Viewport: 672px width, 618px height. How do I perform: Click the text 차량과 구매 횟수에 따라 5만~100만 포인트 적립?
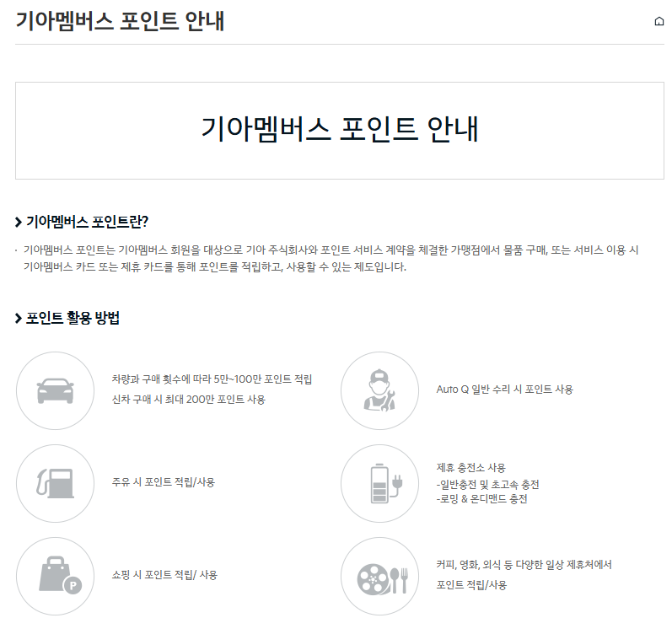click(212, 379)
